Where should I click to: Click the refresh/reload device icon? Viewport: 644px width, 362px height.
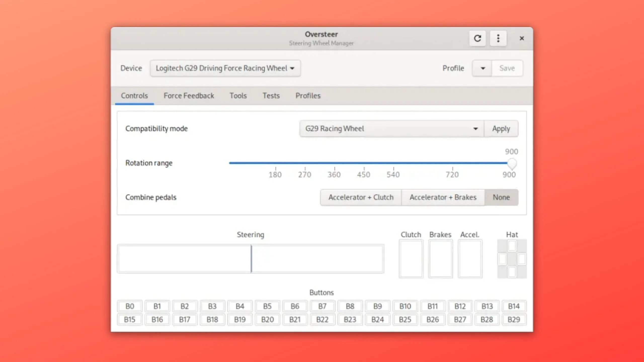477,38
